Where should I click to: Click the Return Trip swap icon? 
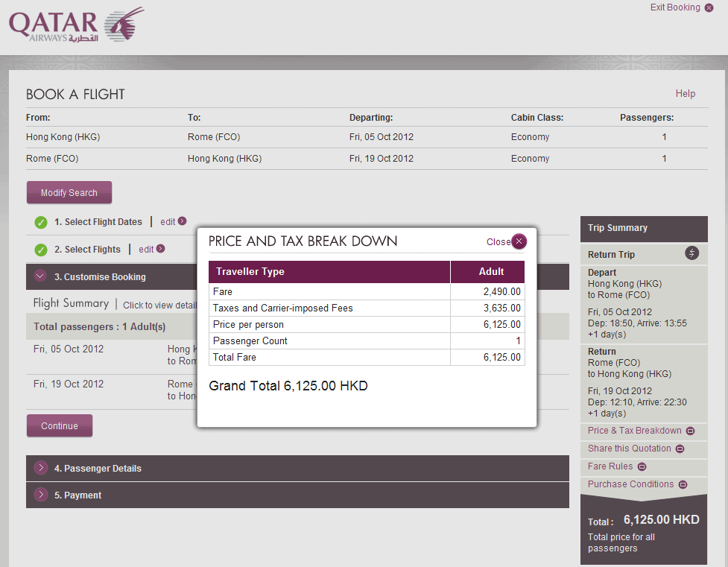692,254
